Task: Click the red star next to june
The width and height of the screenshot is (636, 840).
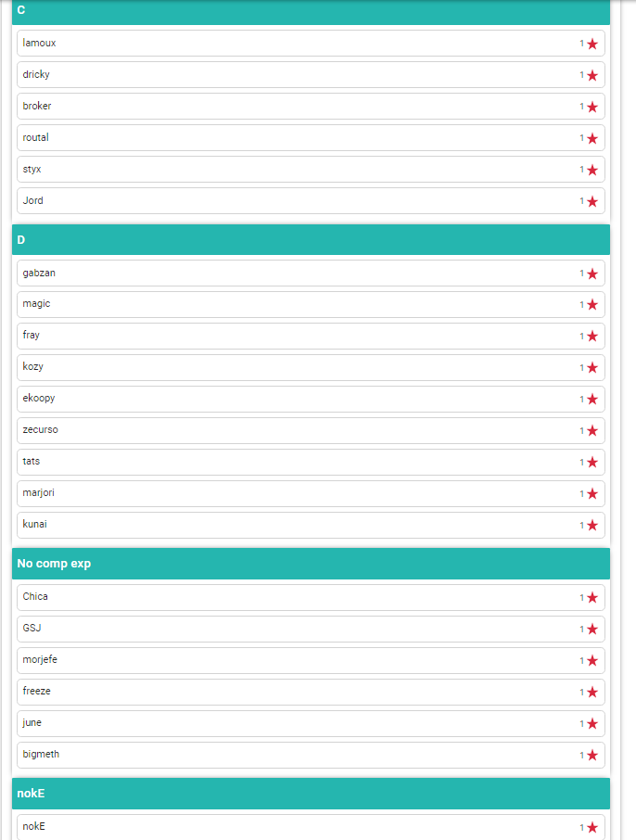Action: click(592, 724)
